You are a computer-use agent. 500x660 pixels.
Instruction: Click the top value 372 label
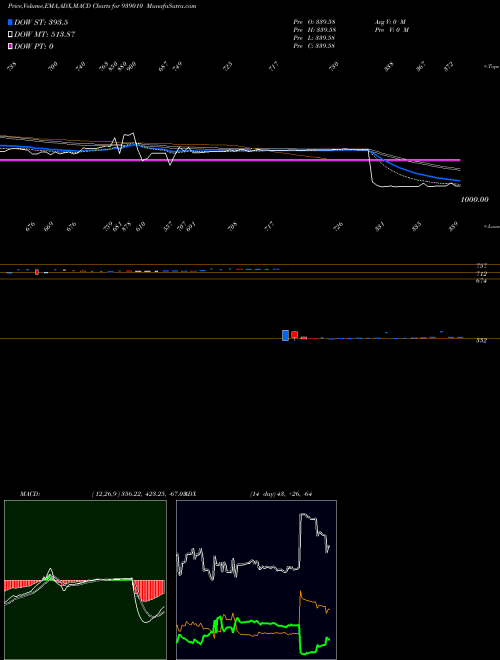(x=449, y=66)
